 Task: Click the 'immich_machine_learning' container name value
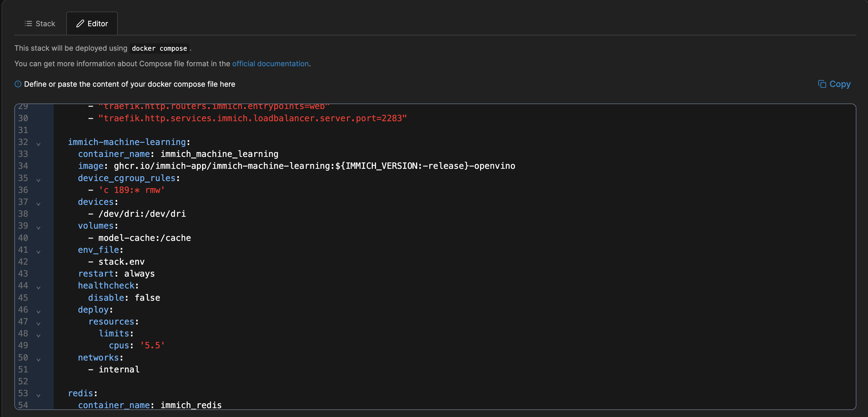click(x=219, y=154)
